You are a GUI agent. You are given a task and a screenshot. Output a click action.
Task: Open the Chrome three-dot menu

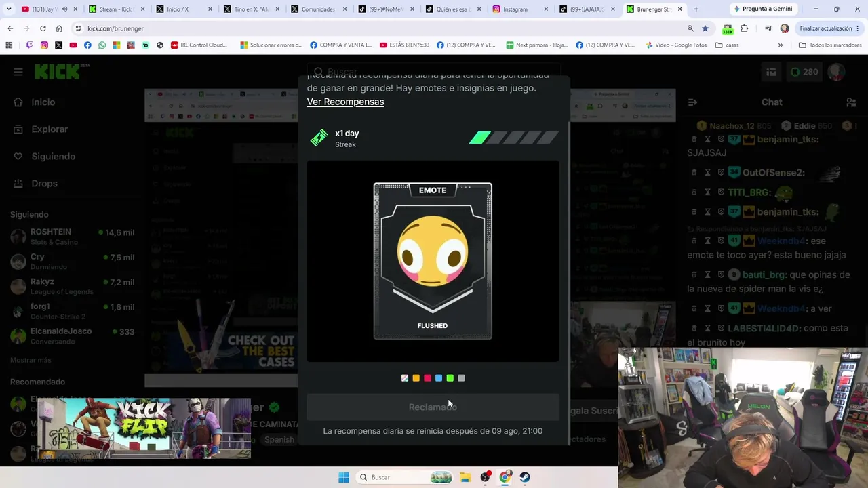[859, 28]
